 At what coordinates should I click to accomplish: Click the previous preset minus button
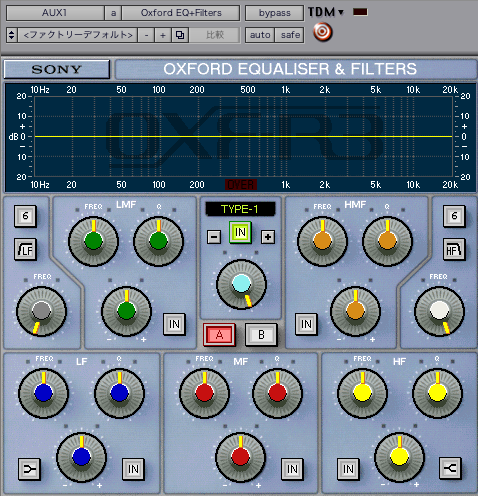[146, 35]
